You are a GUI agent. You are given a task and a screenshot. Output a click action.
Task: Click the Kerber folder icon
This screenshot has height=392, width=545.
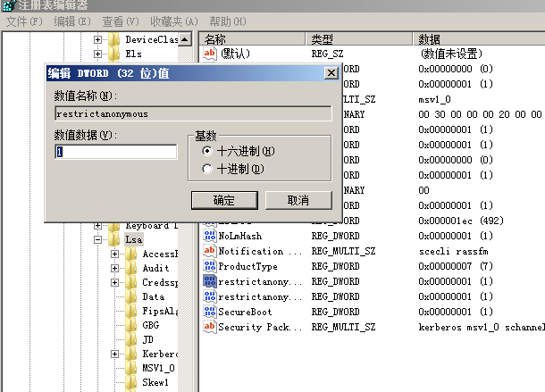point(131,354)
